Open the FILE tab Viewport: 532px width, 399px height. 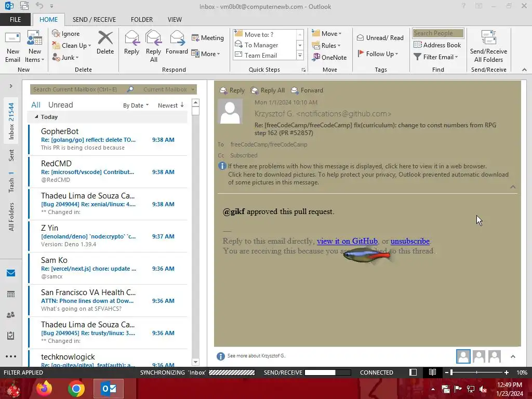click(x=15, y=20)
